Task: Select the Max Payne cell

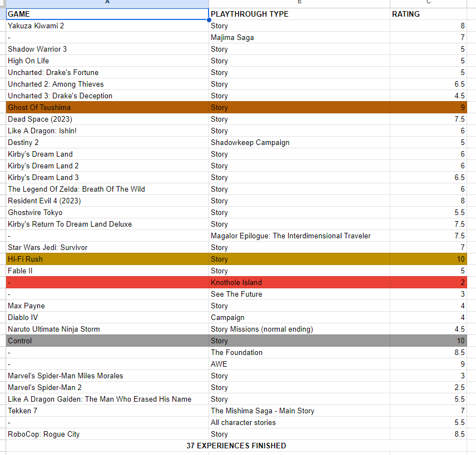Action: pyautogui.click(x=107, y=306)
